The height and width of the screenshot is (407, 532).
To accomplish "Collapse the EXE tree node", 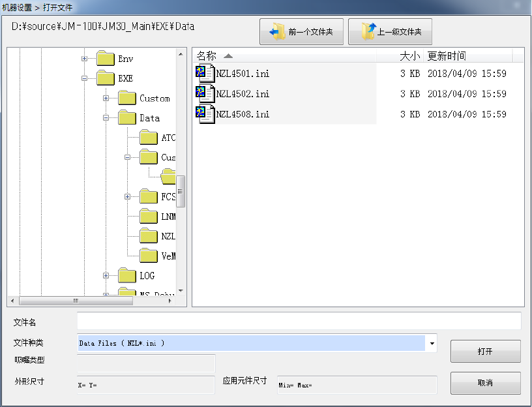I will click(85, 78).
